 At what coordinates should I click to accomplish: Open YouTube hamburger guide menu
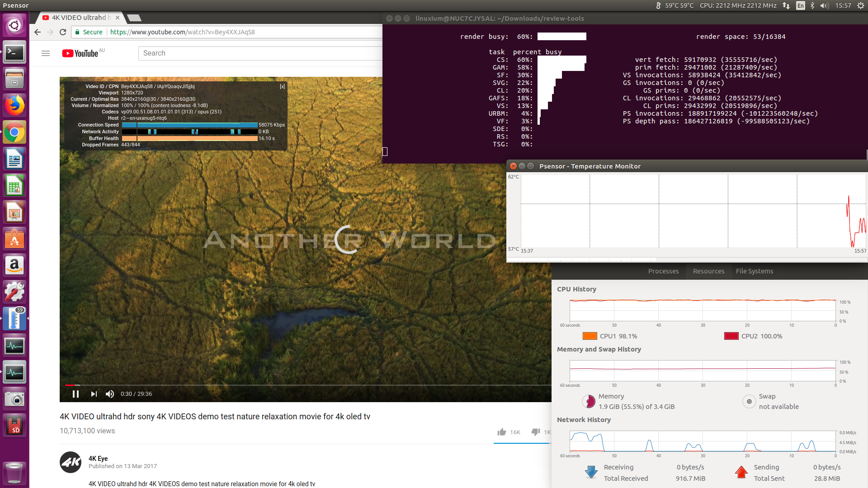46,53
